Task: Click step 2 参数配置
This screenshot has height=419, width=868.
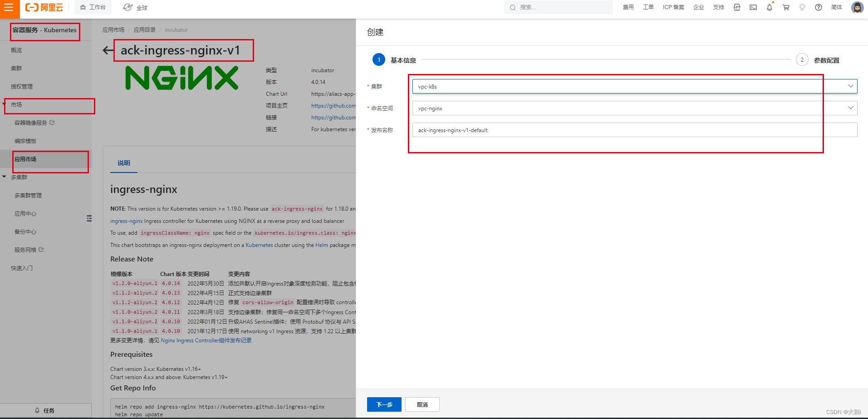Action: tap(818, 60)
